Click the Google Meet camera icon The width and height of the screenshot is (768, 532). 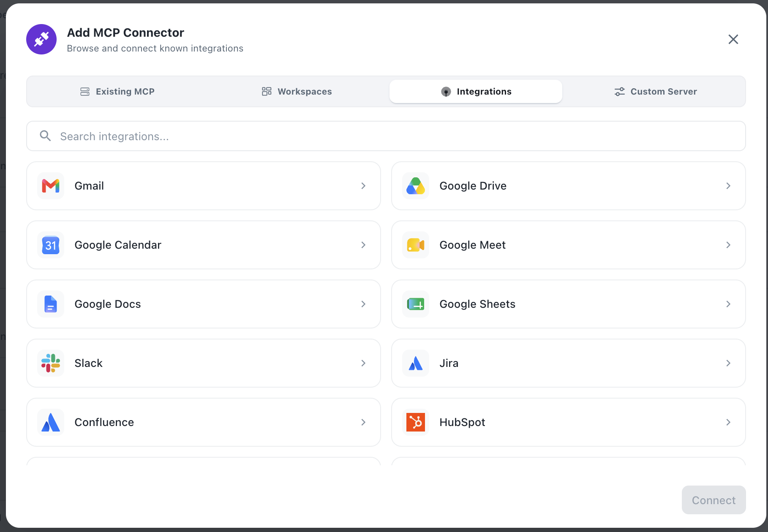pyautogui.click(x=416, y=245)
